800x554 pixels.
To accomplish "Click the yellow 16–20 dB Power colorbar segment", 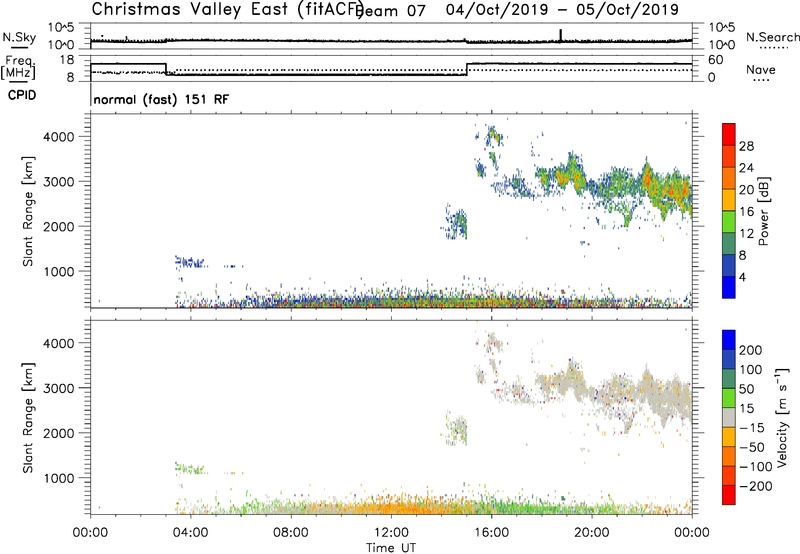I will click(x=729, y=200).
